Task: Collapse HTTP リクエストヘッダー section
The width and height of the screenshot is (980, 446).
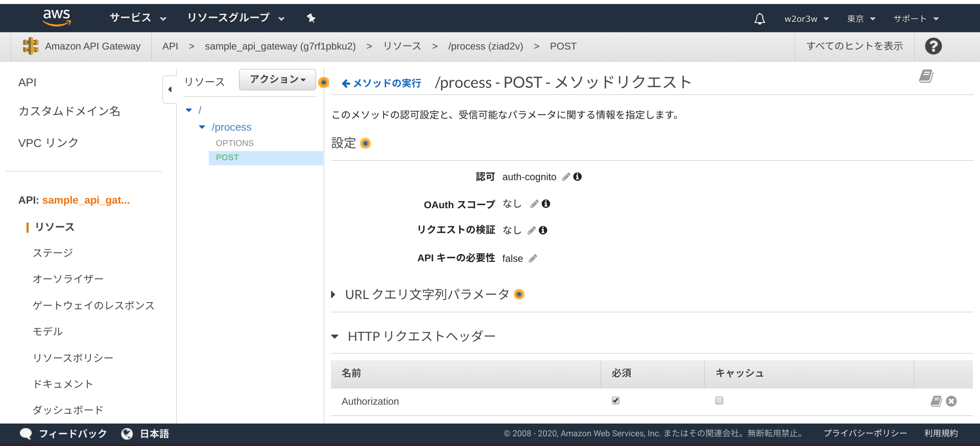Action: 335,336
